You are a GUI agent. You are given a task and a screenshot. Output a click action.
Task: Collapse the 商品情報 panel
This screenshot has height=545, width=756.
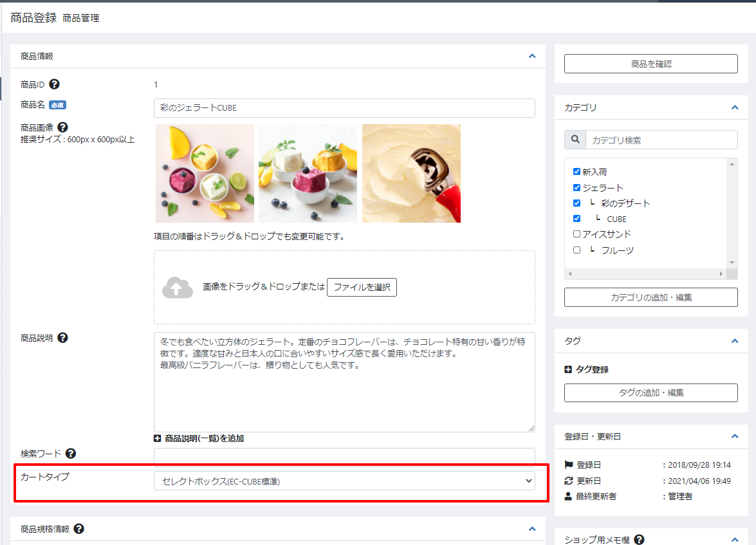coord(532,56)
